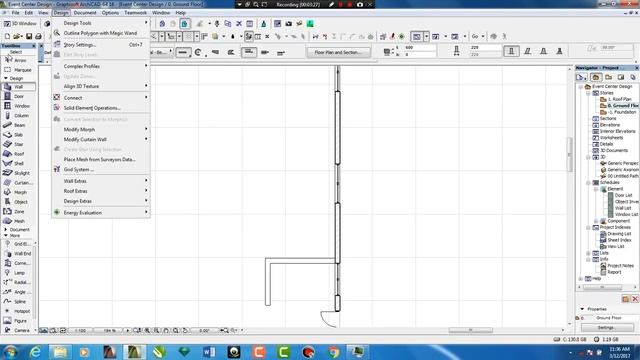
Task: Select the Camera tool
Action: coord(18,330)
